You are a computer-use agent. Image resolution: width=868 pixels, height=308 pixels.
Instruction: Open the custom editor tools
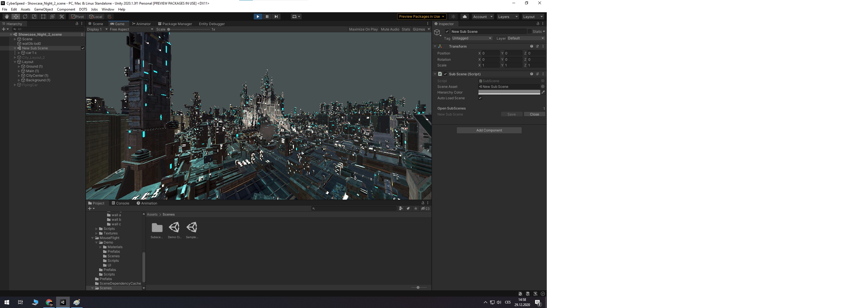62,17
